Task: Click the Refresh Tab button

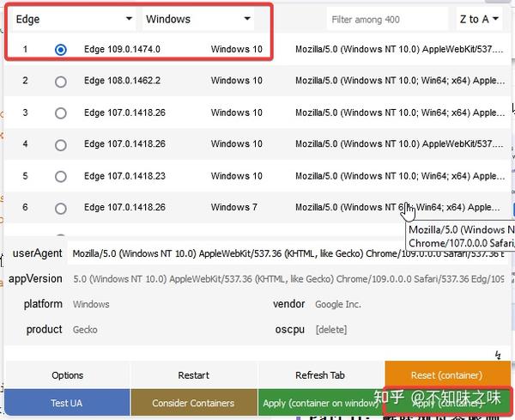Action: point(320,375)
